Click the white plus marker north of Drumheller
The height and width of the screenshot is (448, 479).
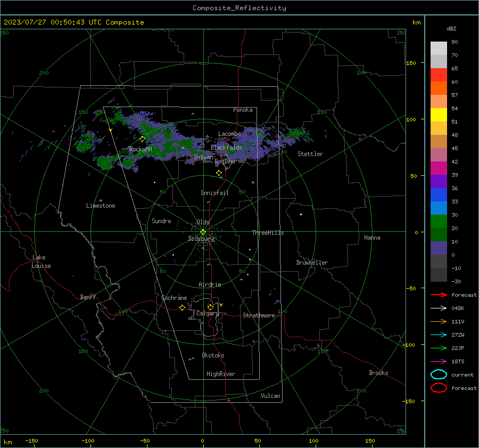pyautogui.click(x=301, y=214)
